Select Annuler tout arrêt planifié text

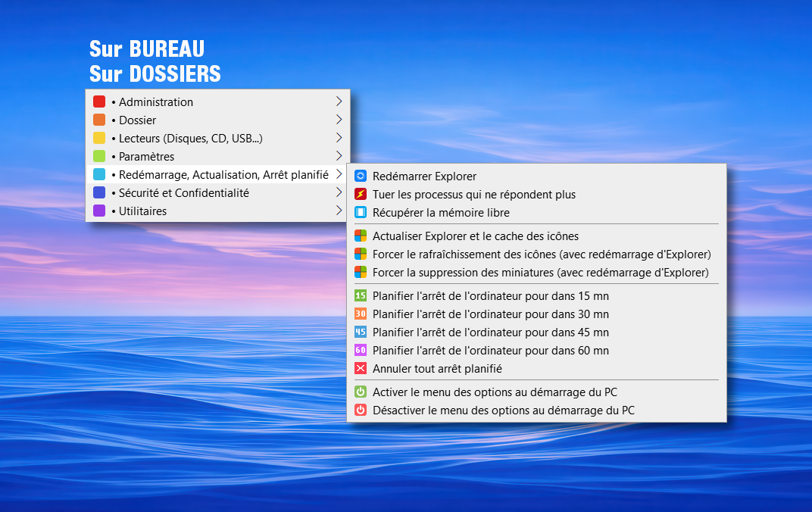pos(437,369)
